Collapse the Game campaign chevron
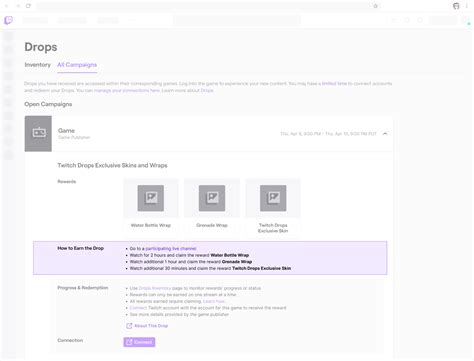474x361 pixels. coord(385,134)
